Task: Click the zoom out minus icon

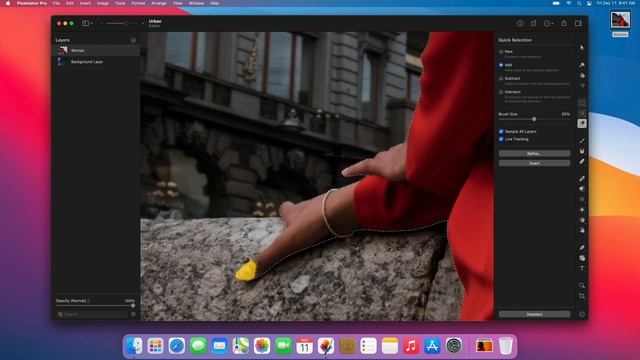Action: coord(102,24)
